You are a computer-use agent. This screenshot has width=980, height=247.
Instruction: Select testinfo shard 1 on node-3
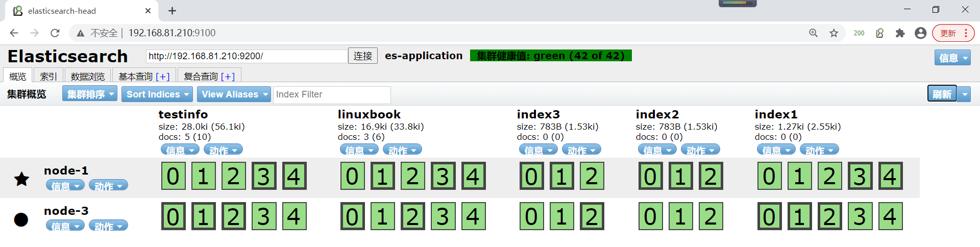coord(203,216)
